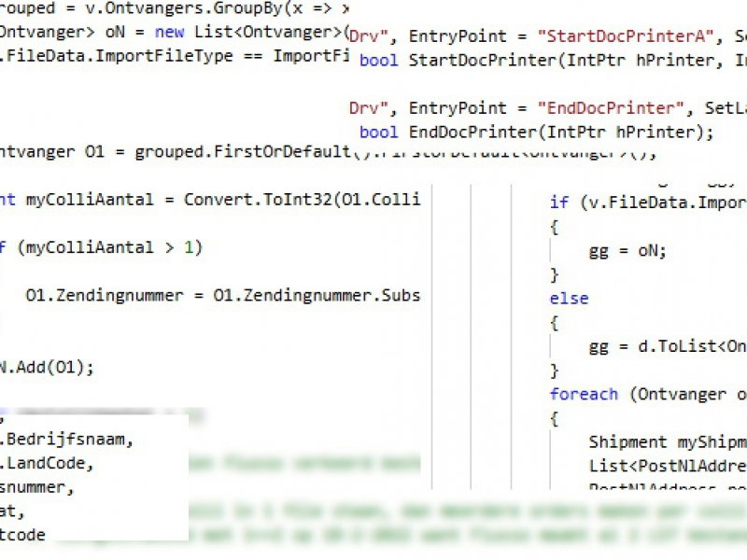Click the else keyword
This screenshot has height=560, width=747.
tap(569, 299)
